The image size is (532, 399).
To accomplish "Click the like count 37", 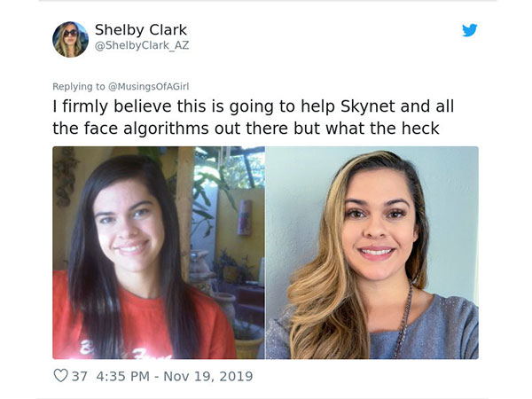I will [x=80, y=376].
